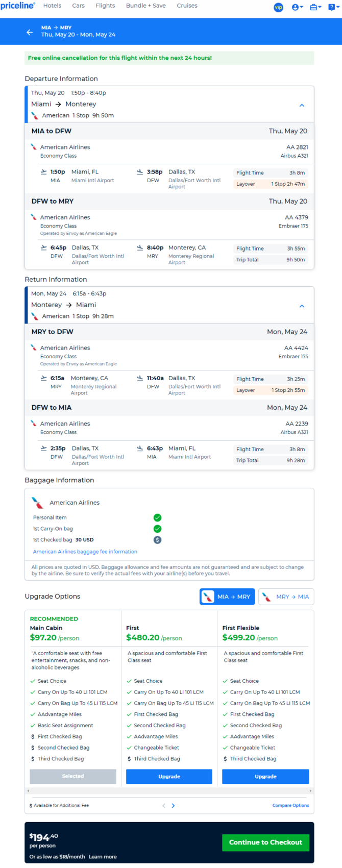The width and height of the screenshot is (342, 868).
Task: Click the RECOMMENDED label on Main Cabin
Action: 54,619
